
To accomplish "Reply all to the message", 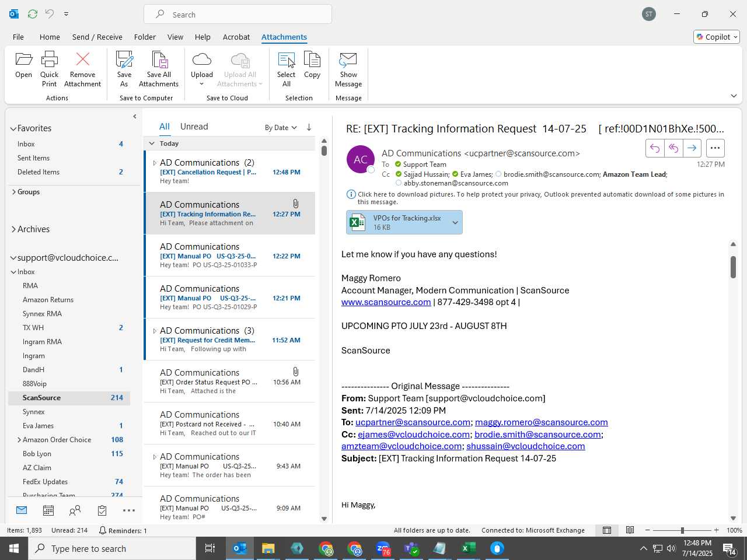I will (x=673, y=148).
